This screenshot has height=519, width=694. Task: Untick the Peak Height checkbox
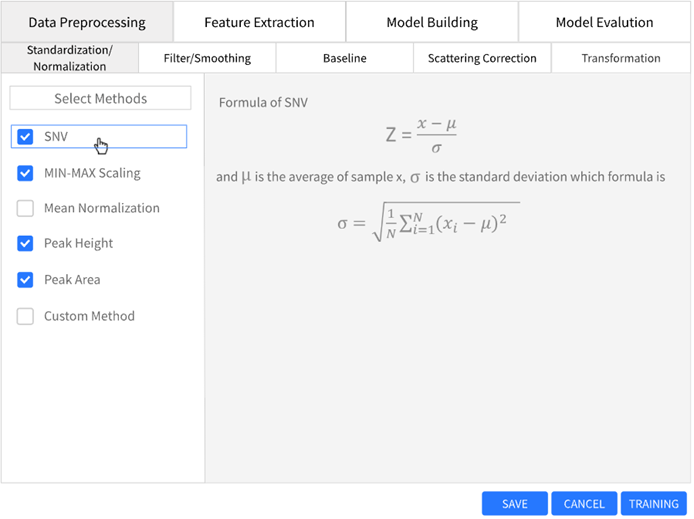26,243
